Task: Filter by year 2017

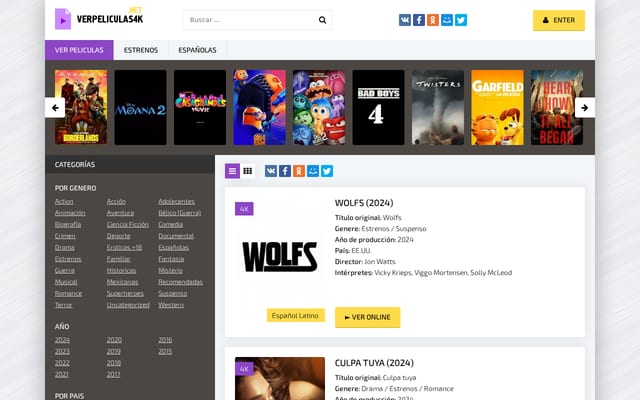Action: pos(113,374)
